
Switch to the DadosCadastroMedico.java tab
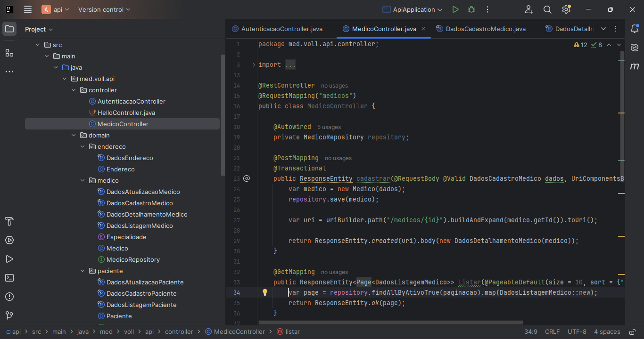[485, 29]
